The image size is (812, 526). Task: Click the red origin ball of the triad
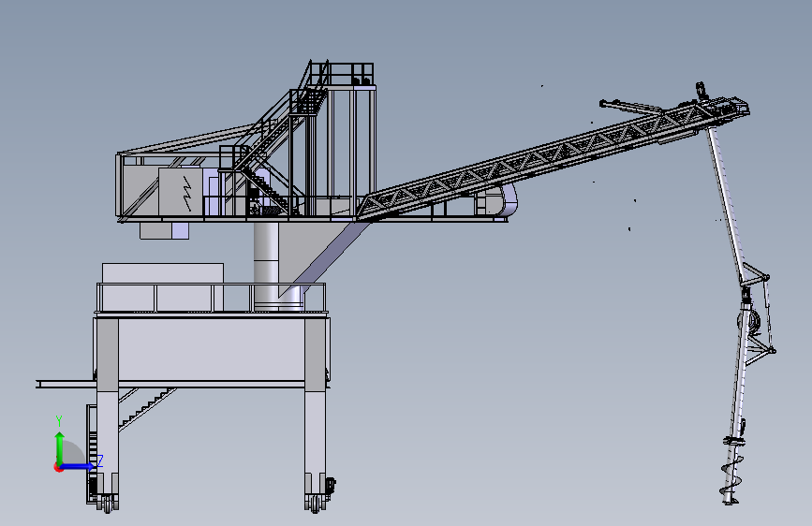[x=58, y=467]
